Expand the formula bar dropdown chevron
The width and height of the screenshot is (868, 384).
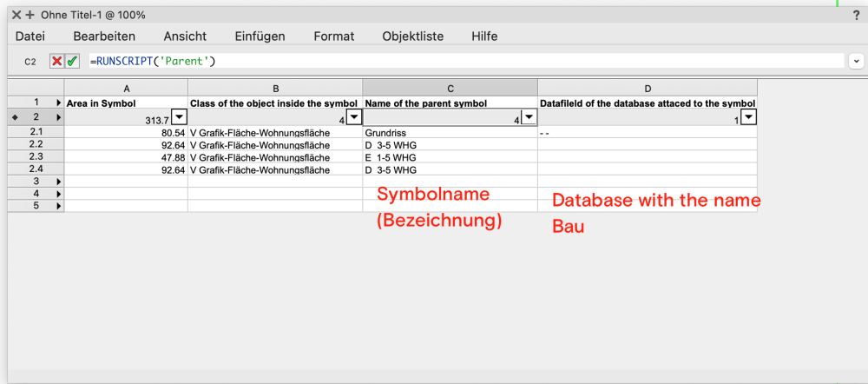[x=857, y=62]
